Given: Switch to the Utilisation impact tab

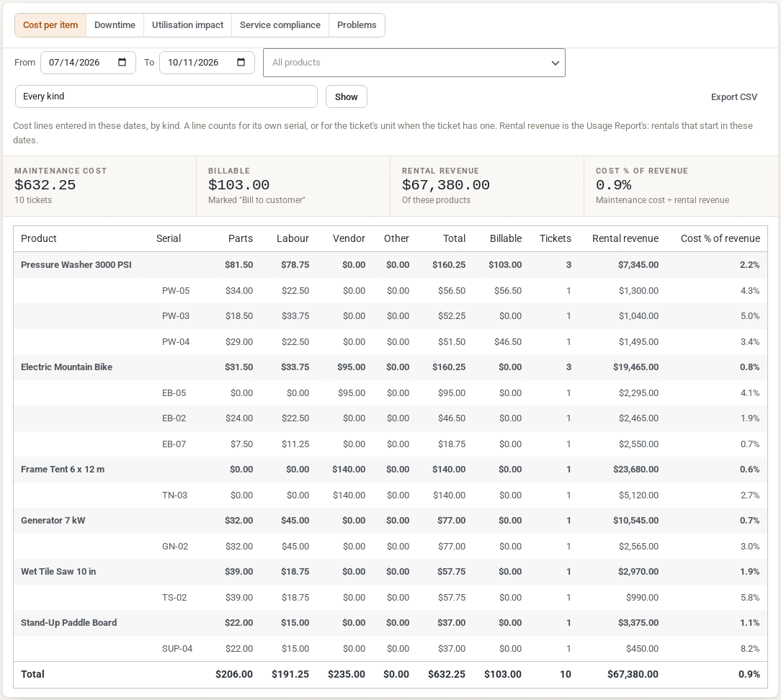Looking at the screenshot, I should (x=188, y=25).
